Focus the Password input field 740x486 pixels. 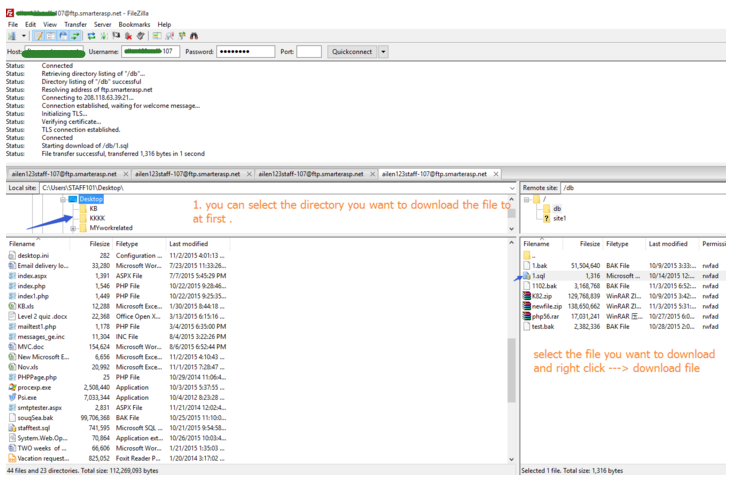coord(245,52)
